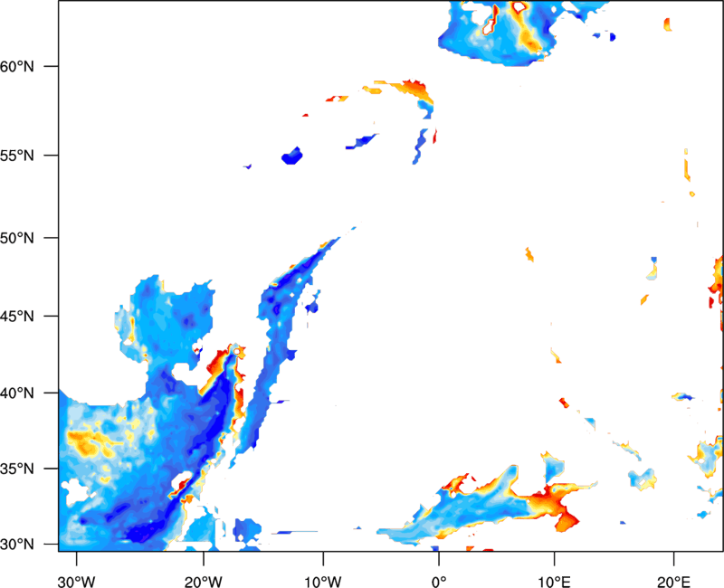Click the 10°E longitude label
The image size is (724, 588).
point(554,582)
